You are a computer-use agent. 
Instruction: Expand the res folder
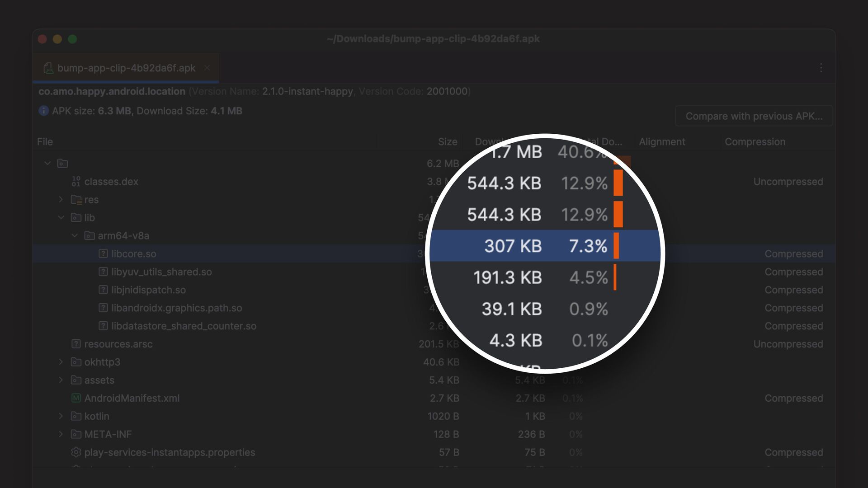coord(61,199)
